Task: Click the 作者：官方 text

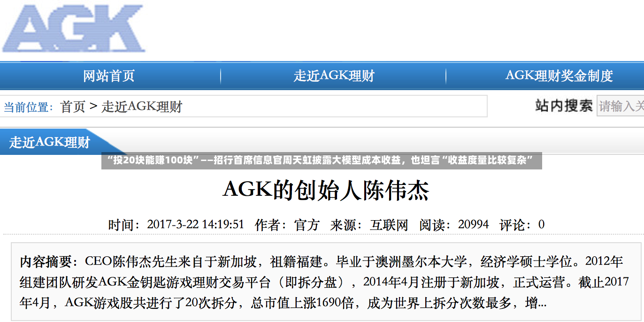Action: [x=287, y=225]
